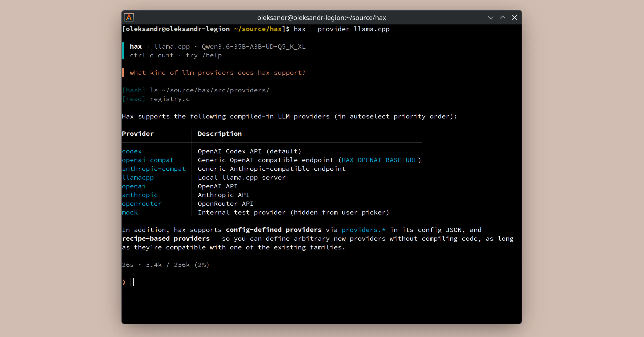Click the prompt input cursor at the bottom
Image resolution: width=644 pixels, height=337 pixels.
(x=132, y=282)
